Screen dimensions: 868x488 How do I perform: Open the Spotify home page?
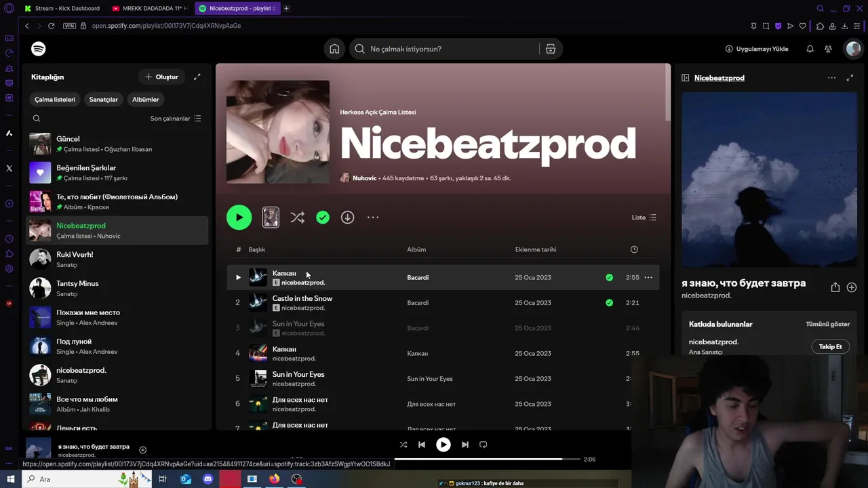point(334,49)
